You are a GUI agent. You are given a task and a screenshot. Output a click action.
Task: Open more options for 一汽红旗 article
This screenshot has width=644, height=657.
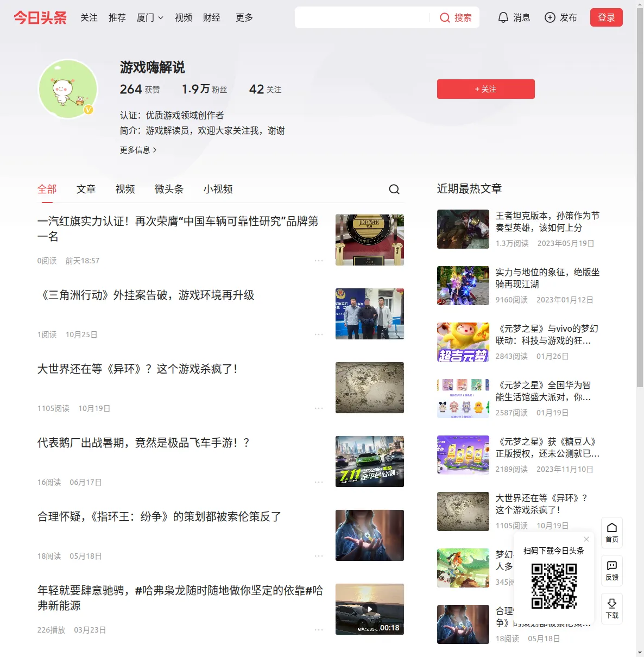click(319, 261)
